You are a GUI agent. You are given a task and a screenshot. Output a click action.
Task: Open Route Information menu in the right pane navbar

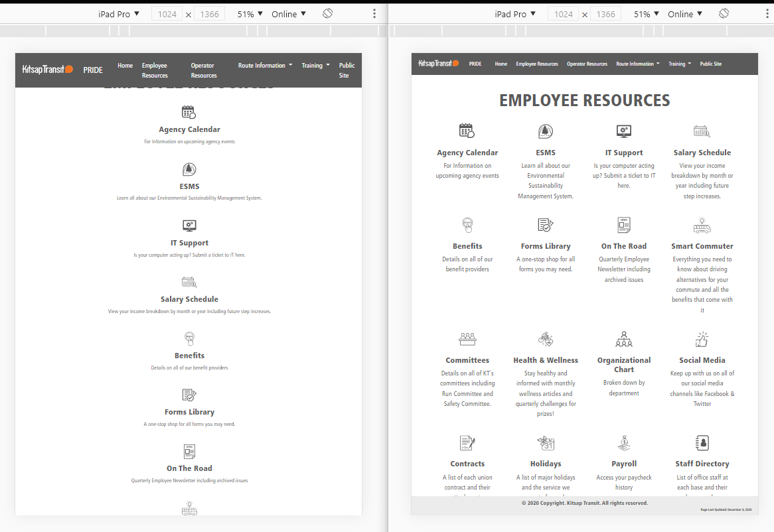click(637, 64)
